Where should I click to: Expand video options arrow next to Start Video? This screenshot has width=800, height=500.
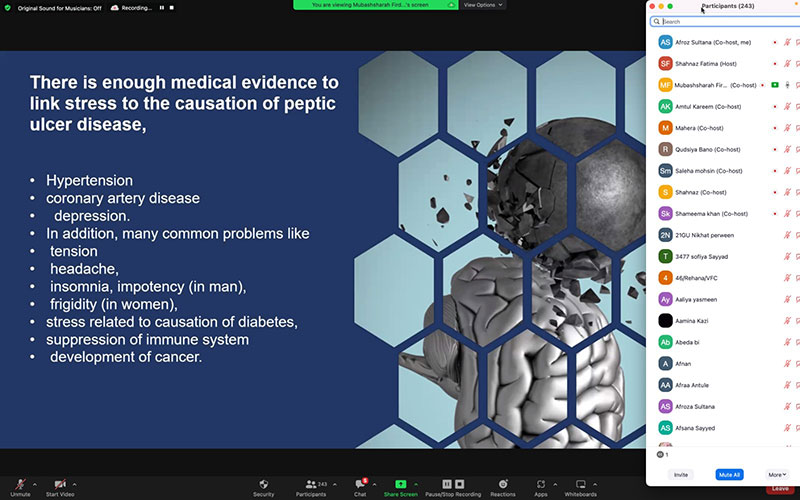coord(74,484)
